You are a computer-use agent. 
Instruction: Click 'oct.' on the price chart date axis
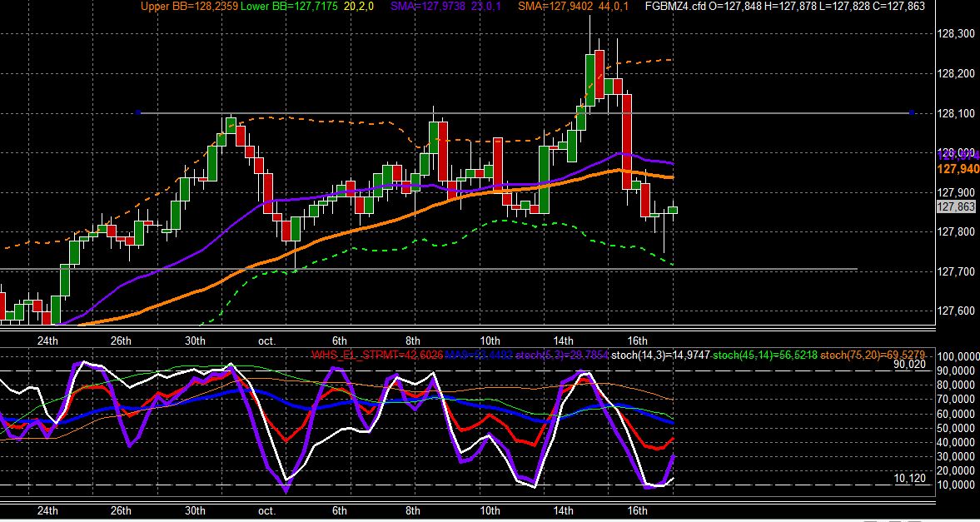coord(267,341)
